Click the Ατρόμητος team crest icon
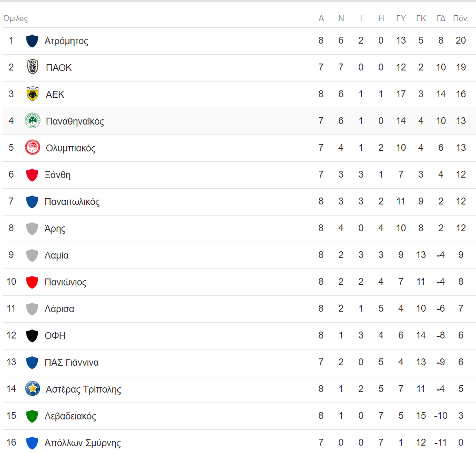 (x=32, y=41)
